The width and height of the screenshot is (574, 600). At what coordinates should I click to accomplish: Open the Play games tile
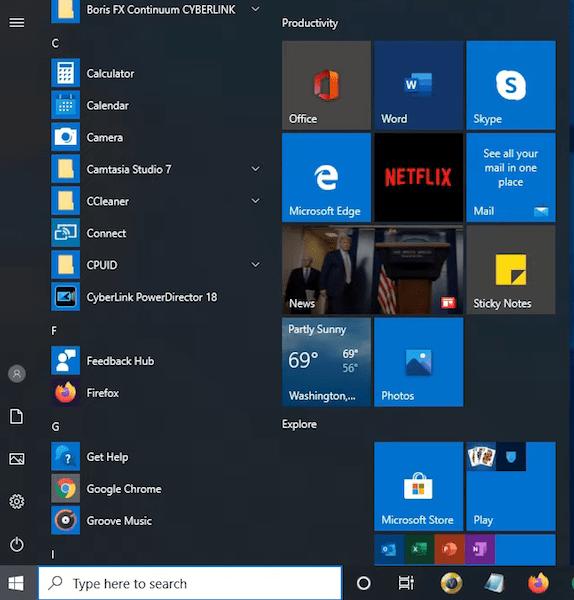(x=511, y=486)
